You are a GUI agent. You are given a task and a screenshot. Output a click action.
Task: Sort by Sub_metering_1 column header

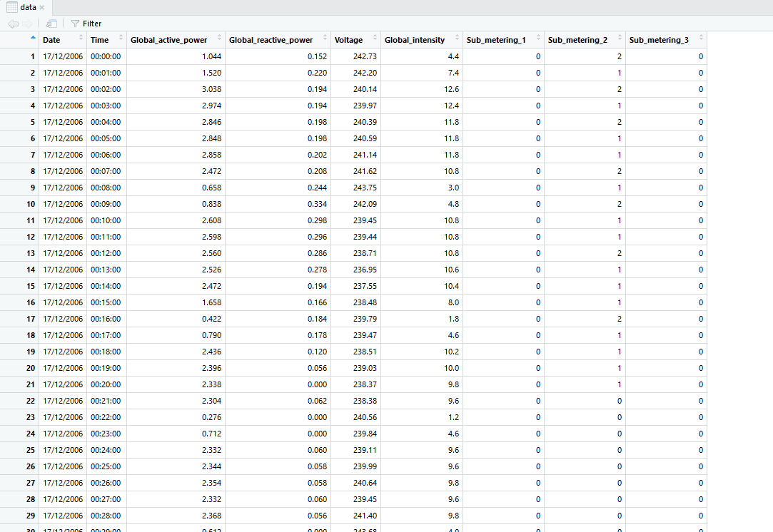pos(503,40)
